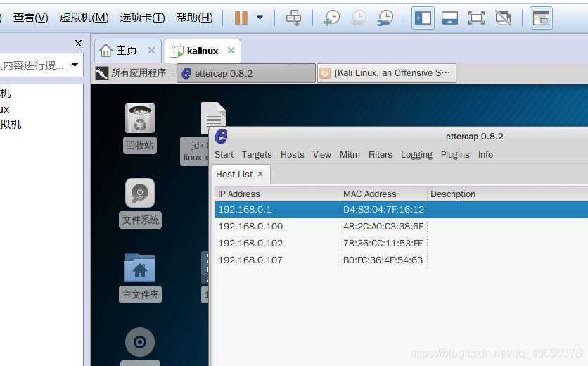Image resolution: width=588 pixels, height=366 pixels.
Task: Open the snapshot manager
Action: pos(385,18)
